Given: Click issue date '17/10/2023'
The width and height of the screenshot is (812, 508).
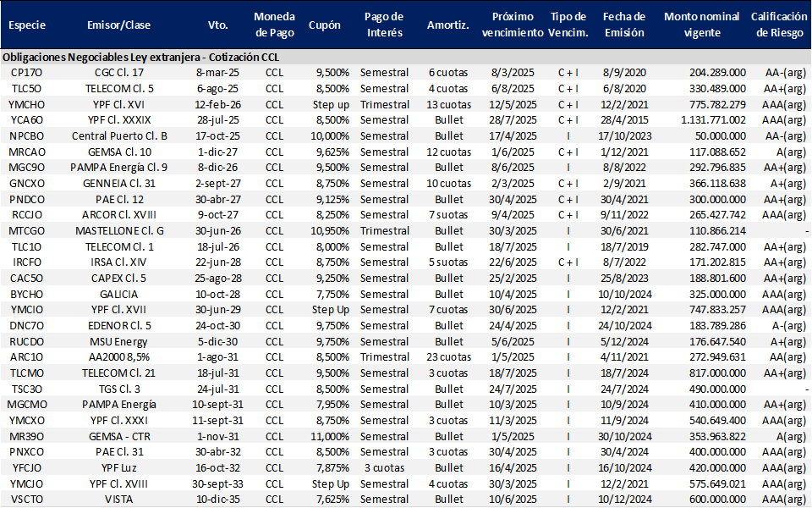Looking at the screenshot, I should (x=624, y=136).
